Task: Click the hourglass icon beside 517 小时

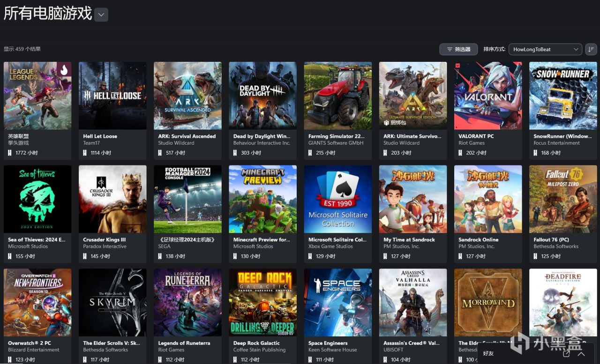Action: [x=160, y=153]
